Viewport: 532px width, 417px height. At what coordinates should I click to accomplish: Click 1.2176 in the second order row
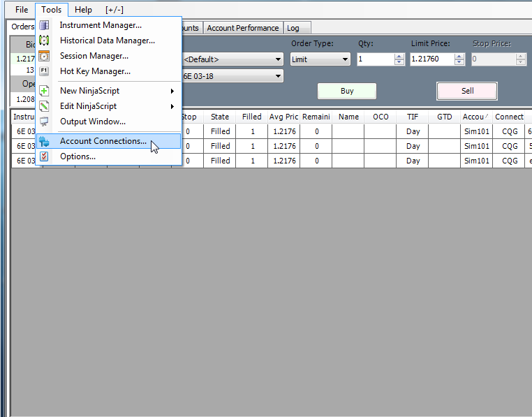(284, 146)
